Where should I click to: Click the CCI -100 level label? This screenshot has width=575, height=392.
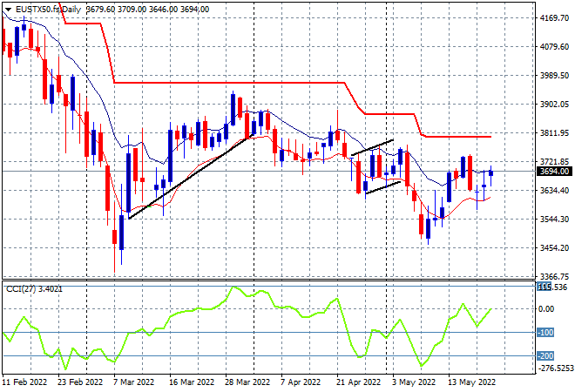[x=545, y=333]
